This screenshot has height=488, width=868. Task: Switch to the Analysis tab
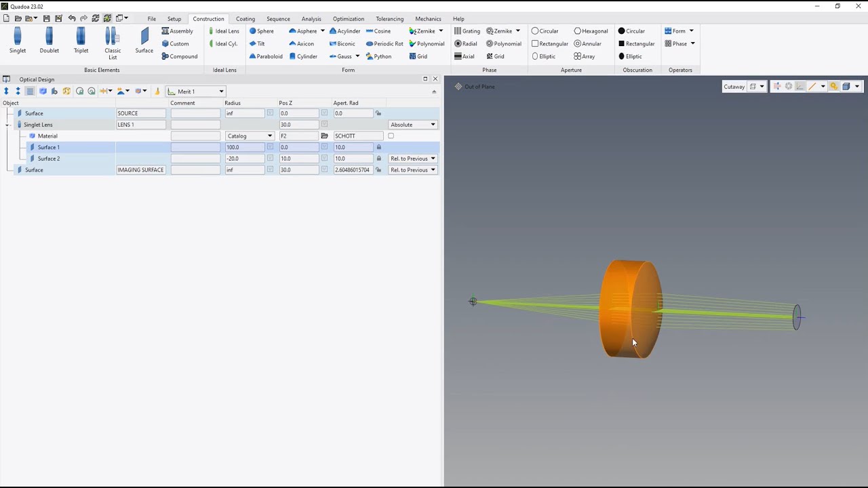pos(311,19)
